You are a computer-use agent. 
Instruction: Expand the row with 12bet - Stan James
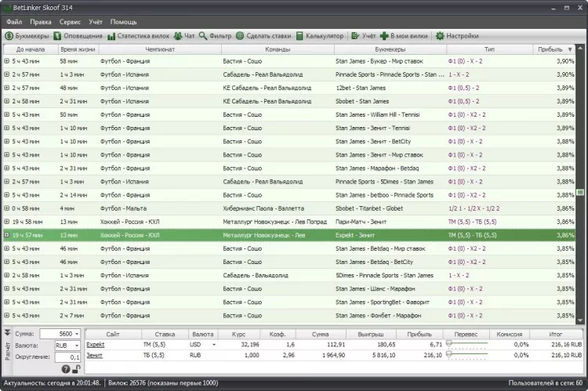[7, 88]
